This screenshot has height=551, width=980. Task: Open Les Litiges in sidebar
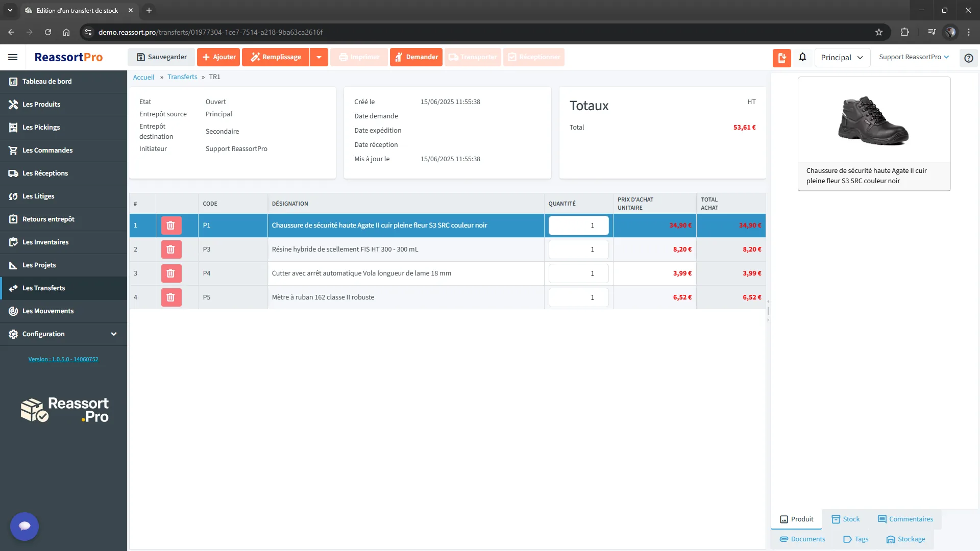tap(64, 196)
